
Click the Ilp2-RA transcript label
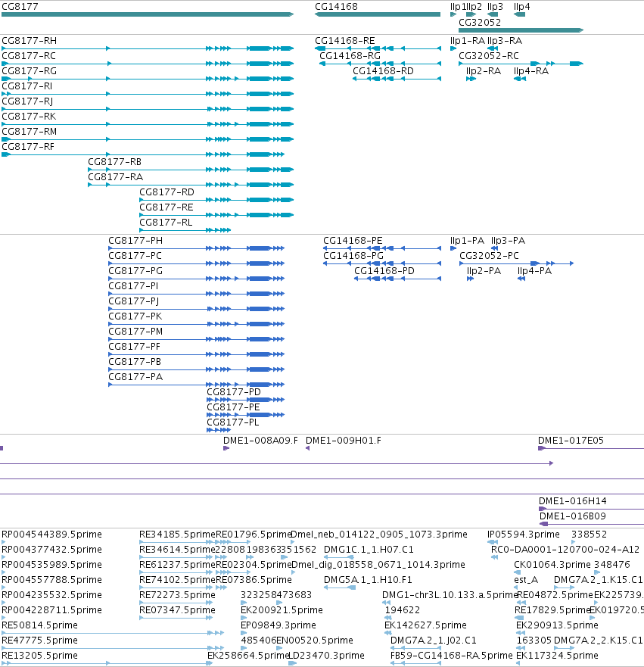484,71
